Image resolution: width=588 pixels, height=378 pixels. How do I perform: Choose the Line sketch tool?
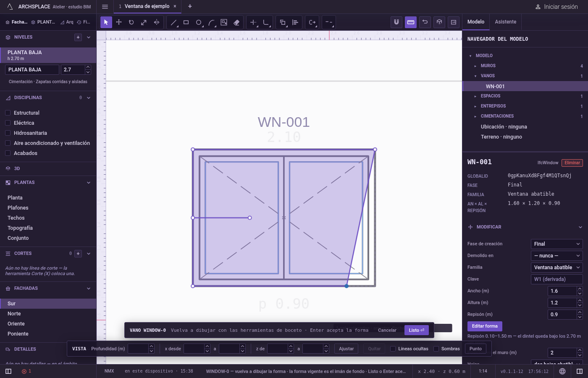tap(173, 22)
